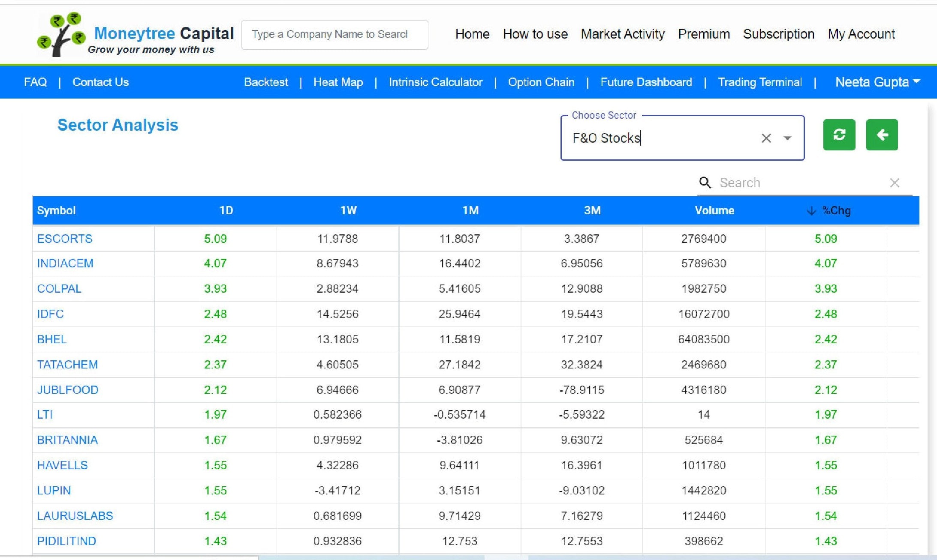Open the ESCORTS stock link

point(64,239)
